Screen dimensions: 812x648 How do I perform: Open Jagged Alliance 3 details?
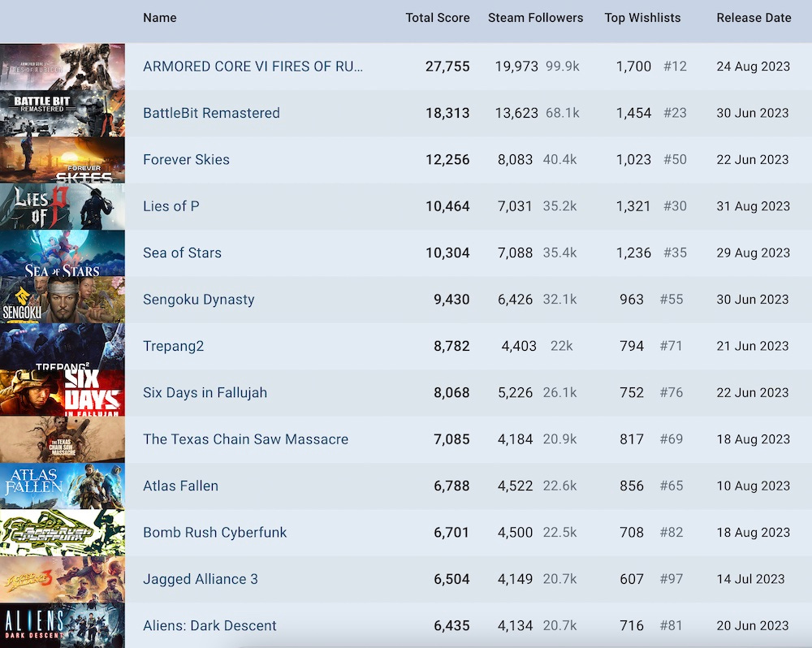point(200,579)
